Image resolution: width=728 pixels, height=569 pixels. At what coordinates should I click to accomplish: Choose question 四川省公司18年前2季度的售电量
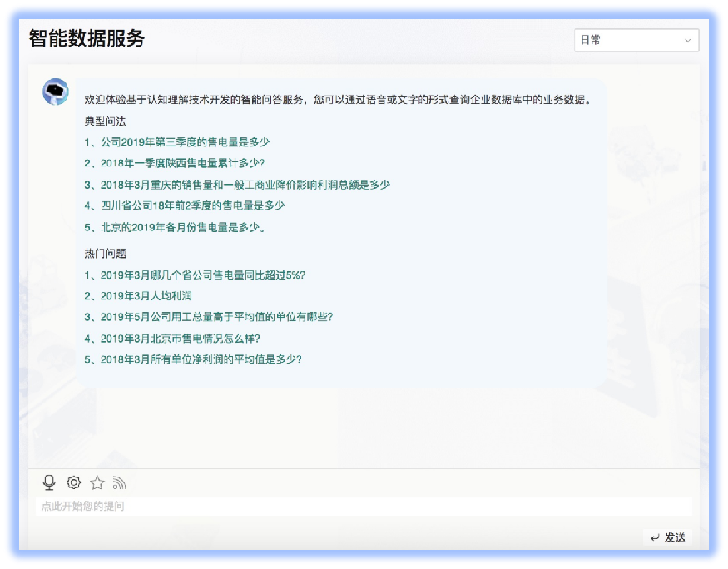click(x=192, y=205)
